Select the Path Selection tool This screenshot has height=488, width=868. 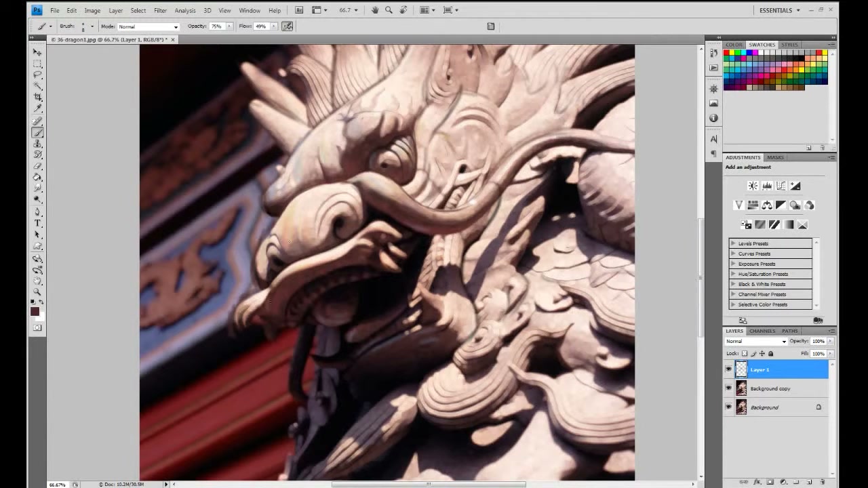pos(37,235)
